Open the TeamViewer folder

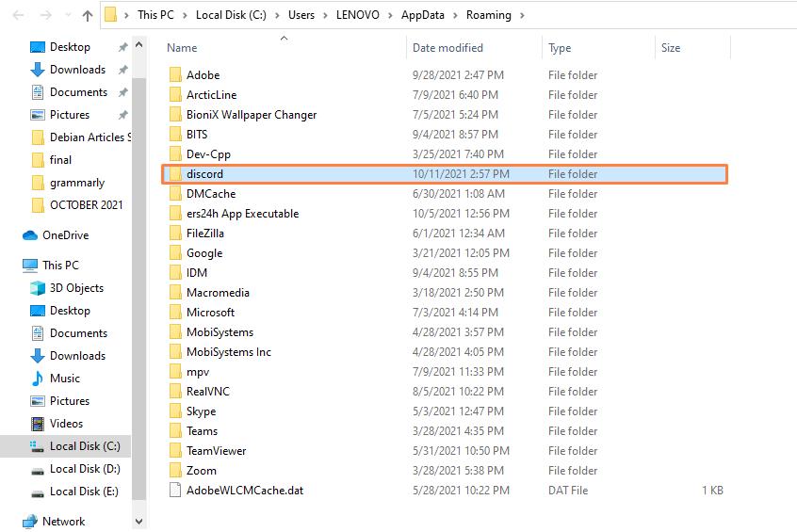click(216, 451)
